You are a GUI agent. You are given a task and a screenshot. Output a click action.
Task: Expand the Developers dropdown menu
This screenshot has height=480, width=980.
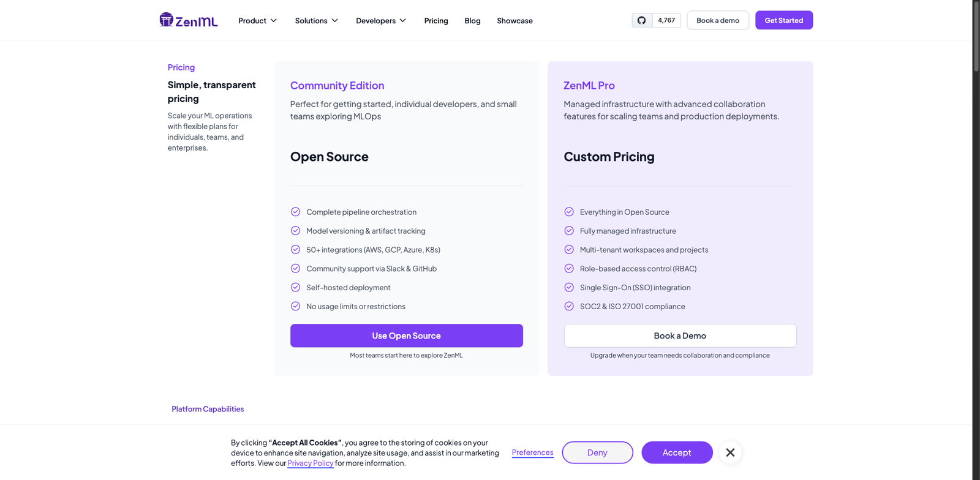tap(381, 21)
